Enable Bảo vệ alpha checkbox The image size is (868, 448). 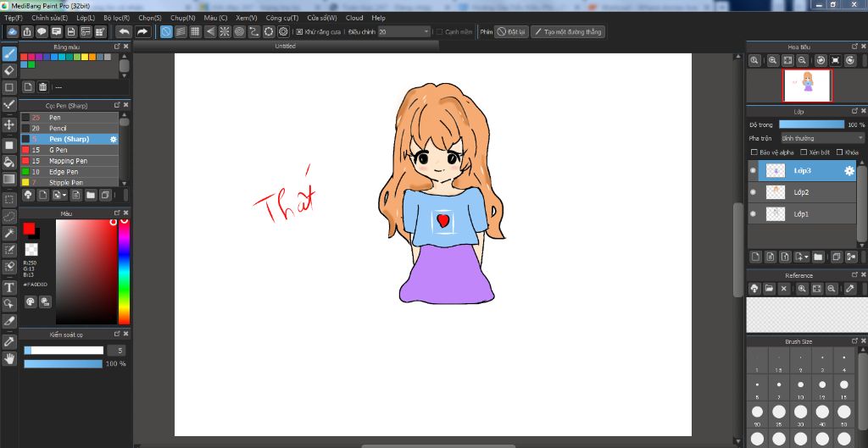pos(754,152)
